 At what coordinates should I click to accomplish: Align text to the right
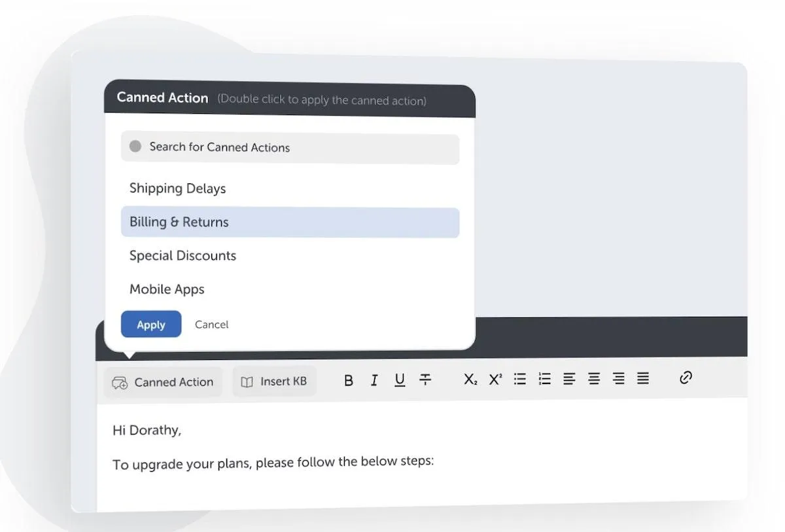[x=619, y=378]
